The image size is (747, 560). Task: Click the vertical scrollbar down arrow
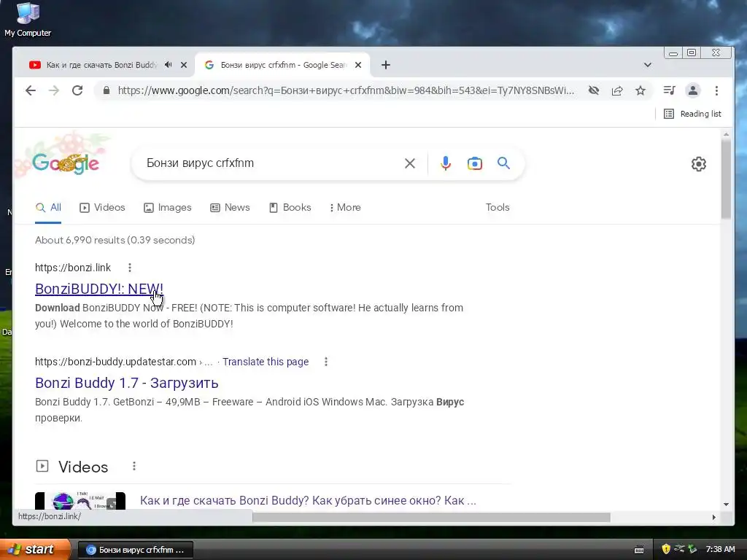pos(726,505)
